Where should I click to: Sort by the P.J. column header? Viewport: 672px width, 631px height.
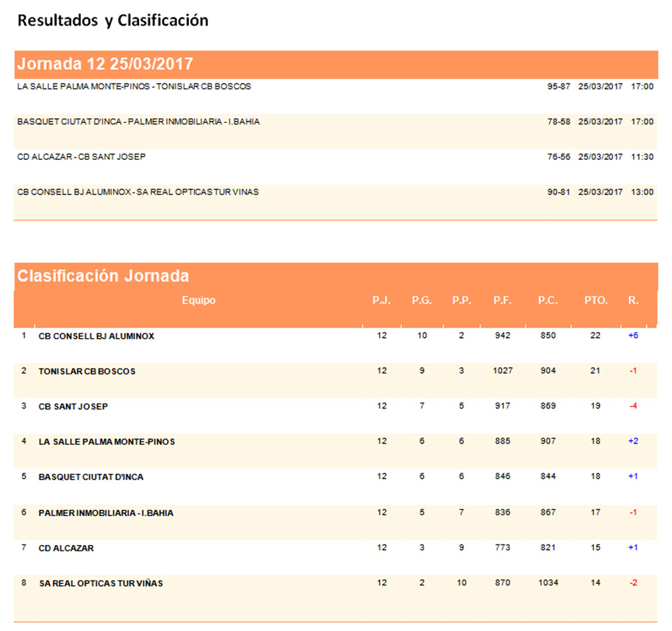[382, 300]
